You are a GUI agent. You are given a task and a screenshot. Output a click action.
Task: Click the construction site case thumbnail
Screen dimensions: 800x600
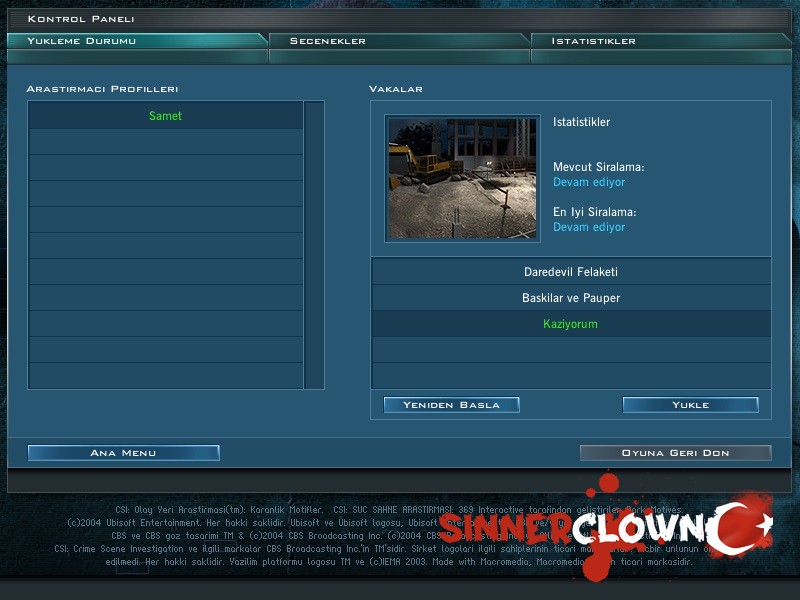coord(462,178)
